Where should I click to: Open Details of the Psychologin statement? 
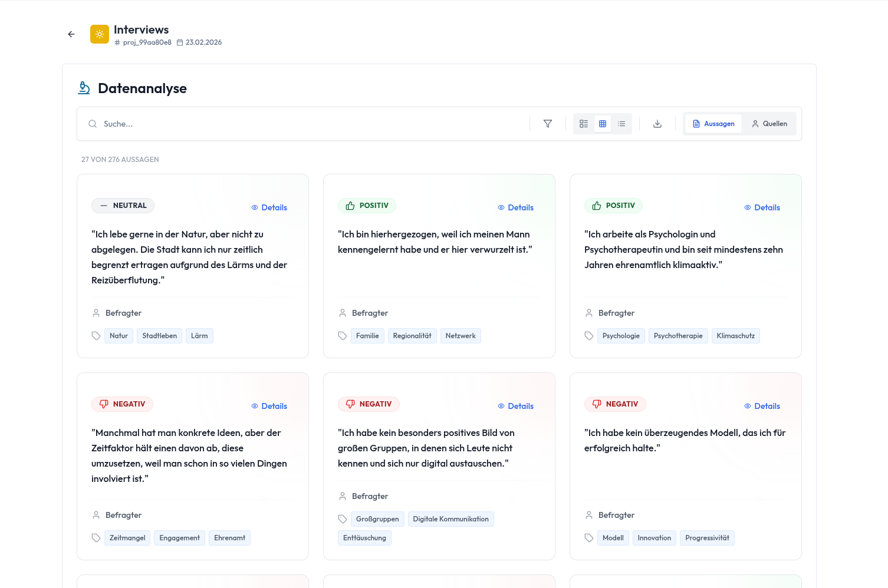click(x=762, y=207)
